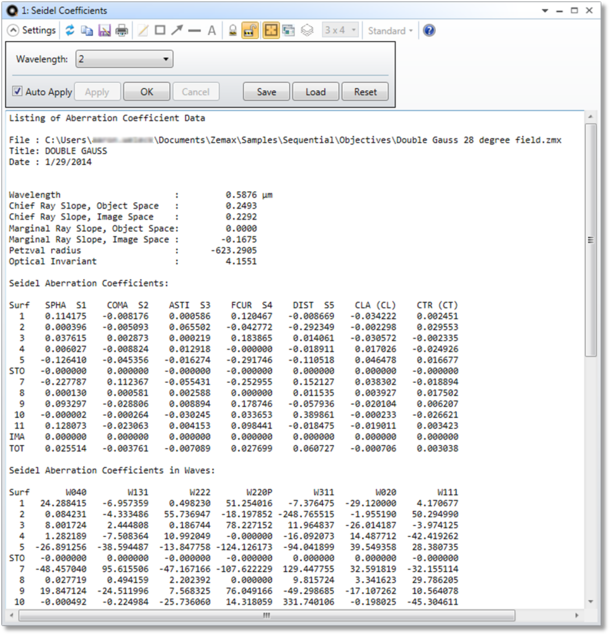Click the Reset button

click(x=365, y=92)
